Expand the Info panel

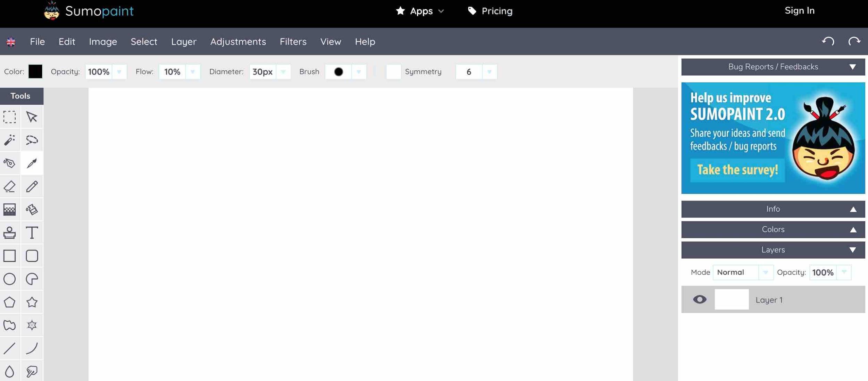[x=853, y=209]
